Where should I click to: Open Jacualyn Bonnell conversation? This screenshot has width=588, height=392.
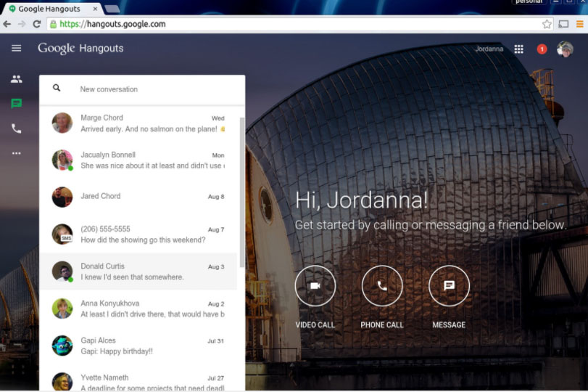click(138, 160)
